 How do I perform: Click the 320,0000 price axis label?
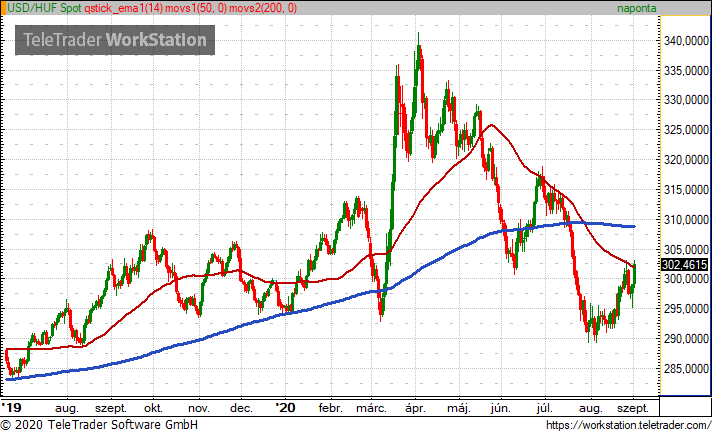point(686,160)
